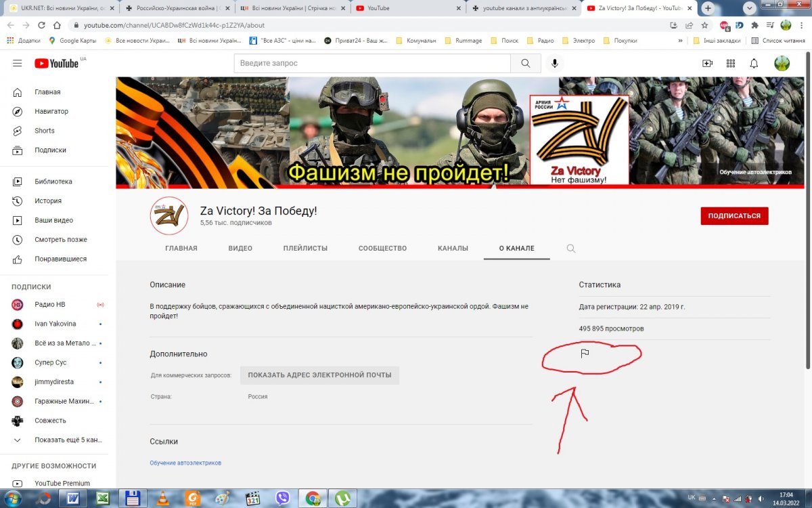812x508 pixels.
Task: Open Excel from taskbar
Action: coord(103,499)
